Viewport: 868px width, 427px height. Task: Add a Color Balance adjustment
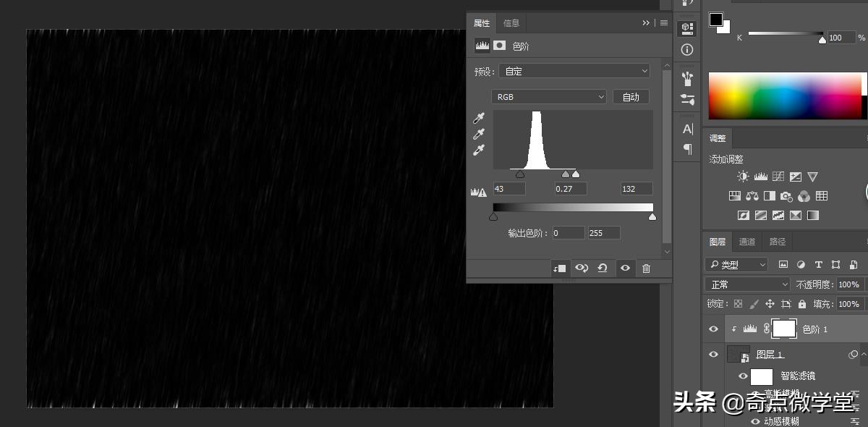coord(752,196)
